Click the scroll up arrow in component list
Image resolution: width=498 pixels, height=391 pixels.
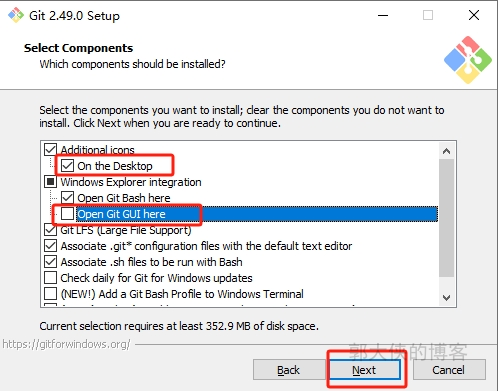click(447, 151)
